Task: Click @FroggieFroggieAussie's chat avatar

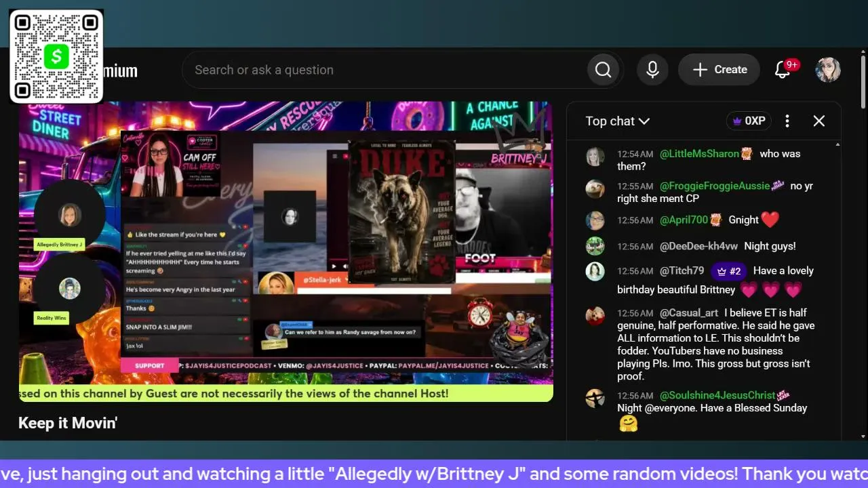Action: [595, 188]
